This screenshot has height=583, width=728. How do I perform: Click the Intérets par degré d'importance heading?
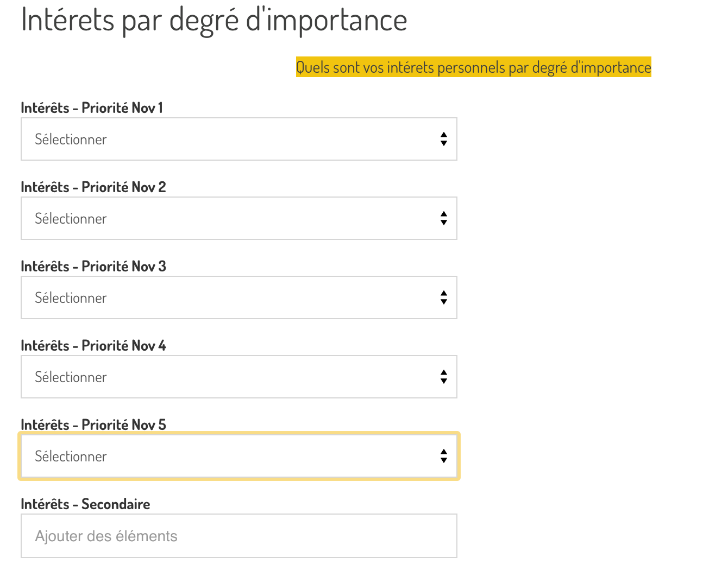[214, 20]
